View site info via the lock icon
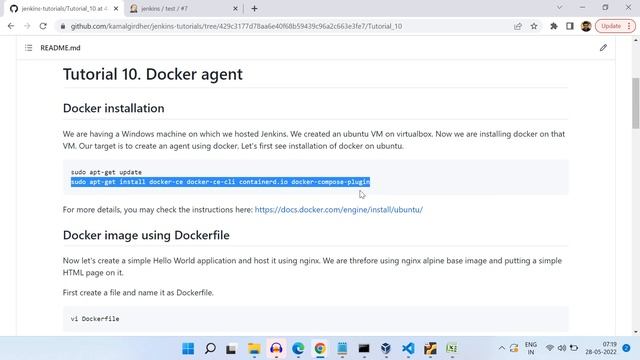 click(x=62, y=26)
